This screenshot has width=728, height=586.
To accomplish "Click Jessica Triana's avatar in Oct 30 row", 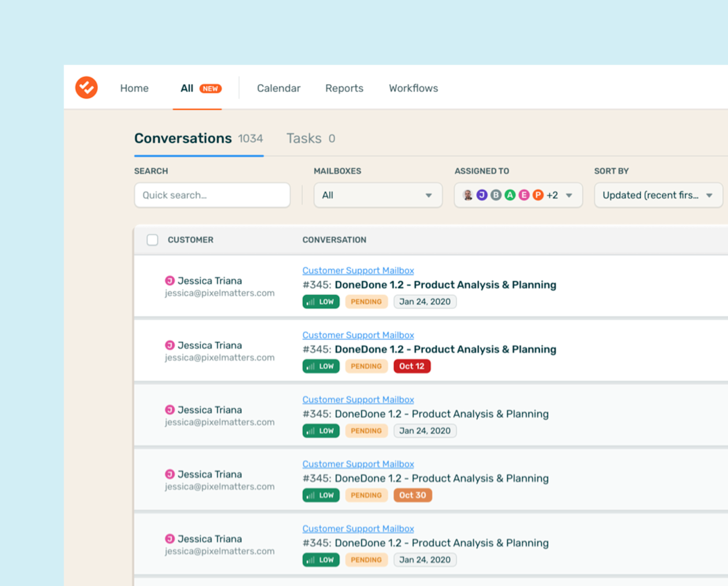I will click(170, 474).
